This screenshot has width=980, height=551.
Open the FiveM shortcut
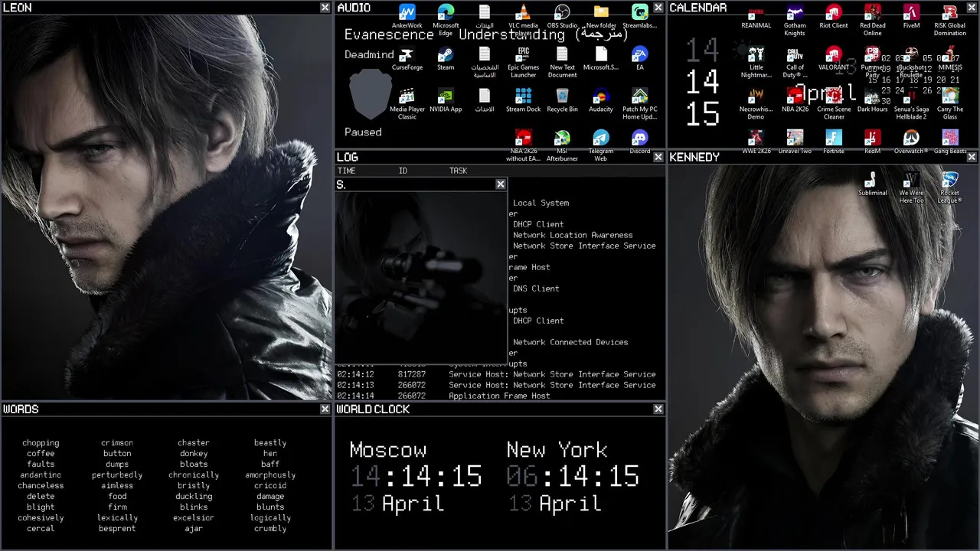click(x=911, y=18)
